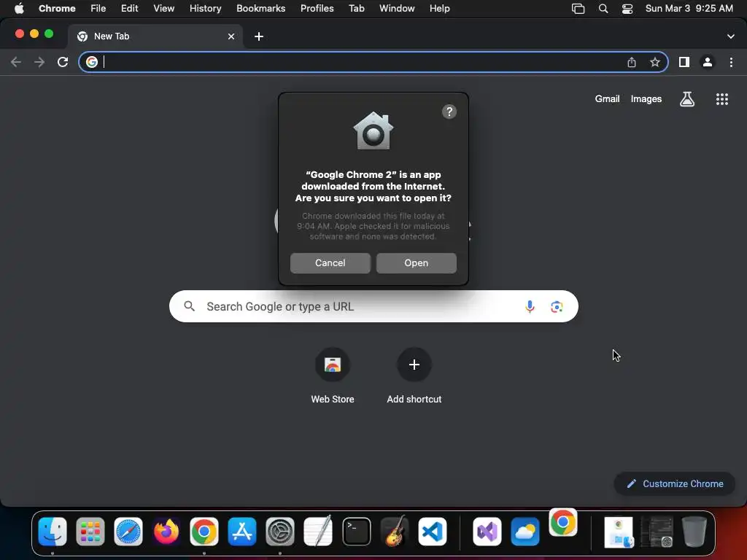Screen dimensions: 747x560
Task: Confirm Open in the Gatekeeper dialog
Action: coord(417,262)
